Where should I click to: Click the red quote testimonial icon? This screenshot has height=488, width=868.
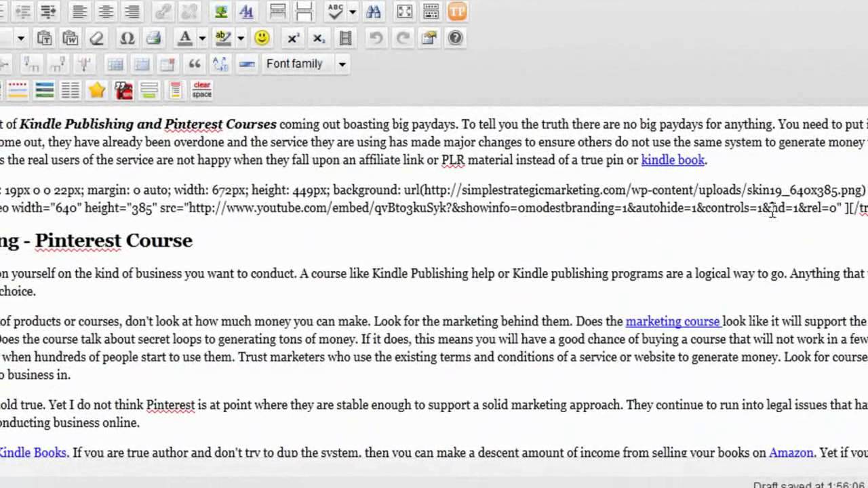tap(123, 90)
